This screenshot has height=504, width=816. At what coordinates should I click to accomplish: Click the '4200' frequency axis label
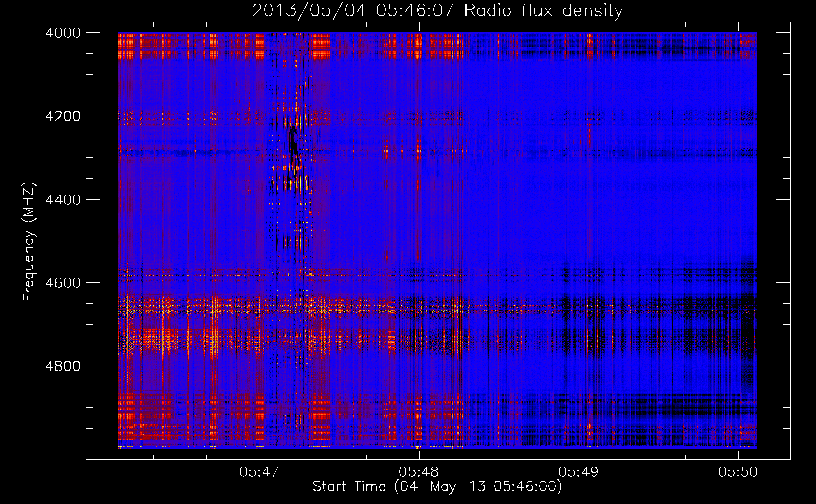pos(63,116)
